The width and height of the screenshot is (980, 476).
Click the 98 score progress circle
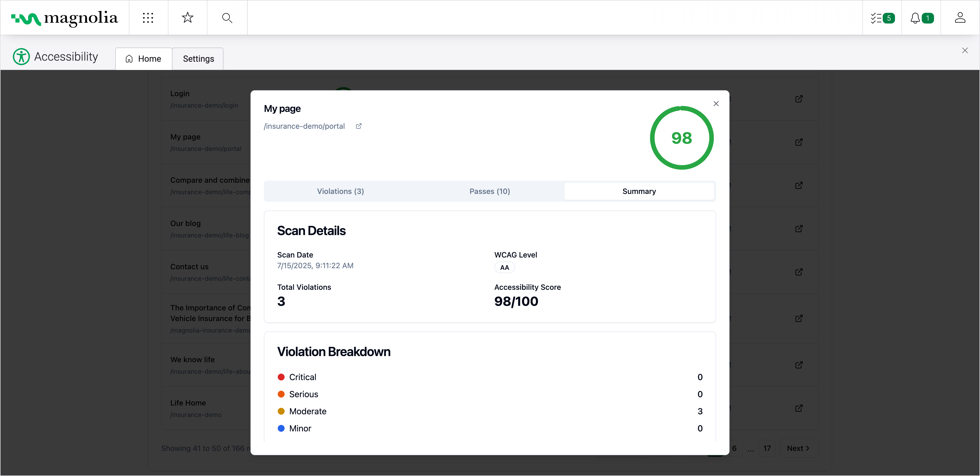[x=681, y=138]
